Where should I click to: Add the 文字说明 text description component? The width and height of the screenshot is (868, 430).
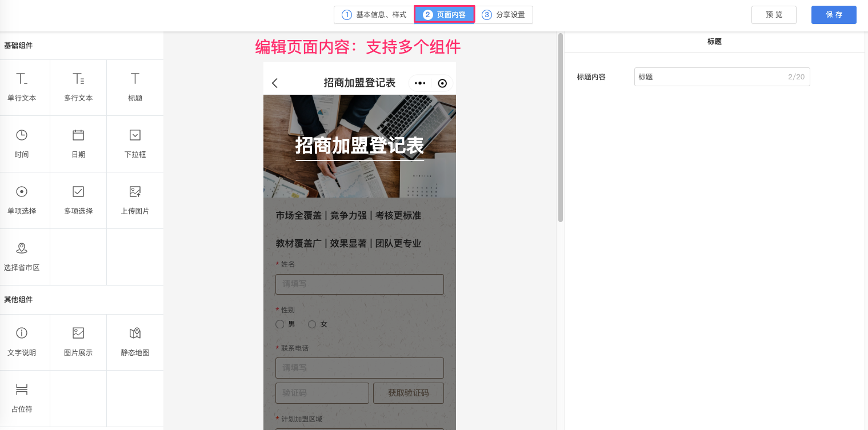tap(22, 342)
